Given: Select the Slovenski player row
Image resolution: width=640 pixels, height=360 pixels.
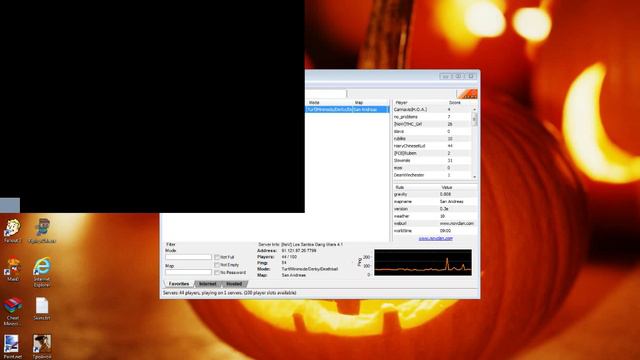Looking at the screenshot, I should coord(432,160).
